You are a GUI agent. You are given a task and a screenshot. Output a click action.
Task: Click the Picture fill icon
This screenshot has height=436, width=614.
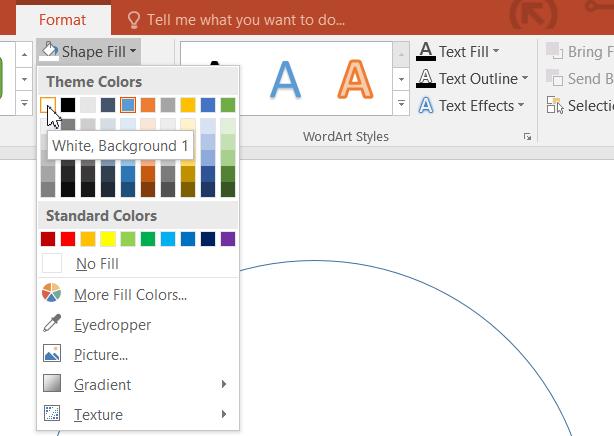coord(53,354)
